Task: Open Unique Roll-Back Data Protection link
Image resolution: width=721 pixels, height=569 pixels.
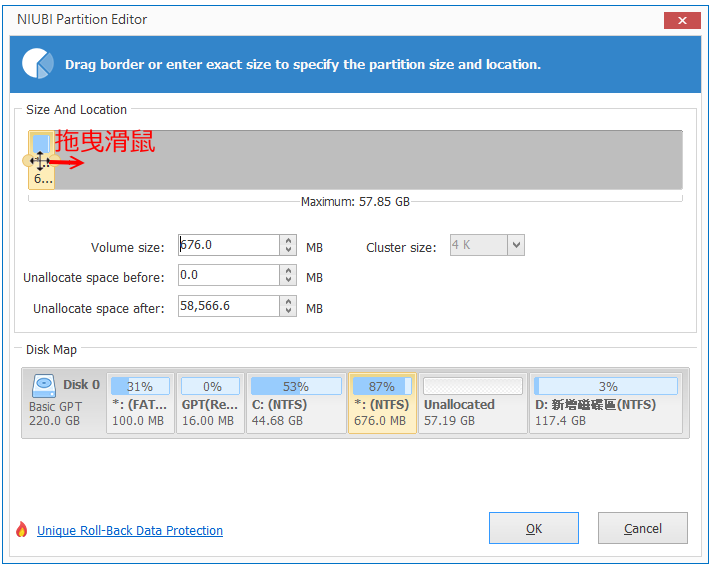Action: [x=130, y=530]
